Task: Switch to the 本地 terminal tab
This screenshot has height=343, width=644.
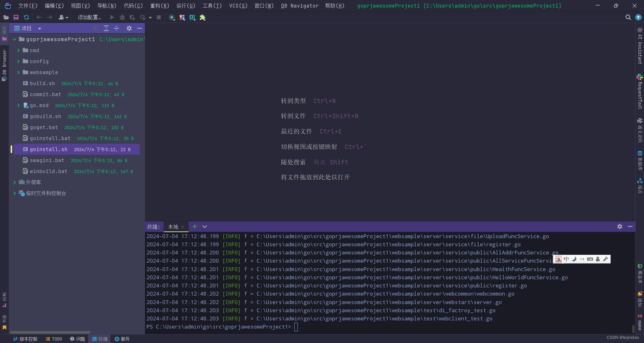Action: [173, 227]
